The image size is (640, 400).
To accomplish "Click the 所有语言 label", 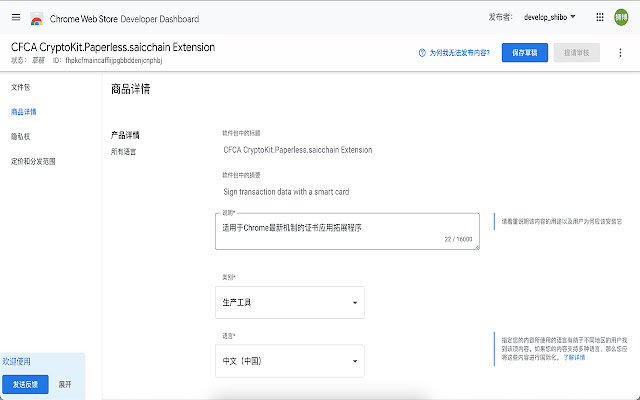I will pyautogui.click(x=123, y=151).
